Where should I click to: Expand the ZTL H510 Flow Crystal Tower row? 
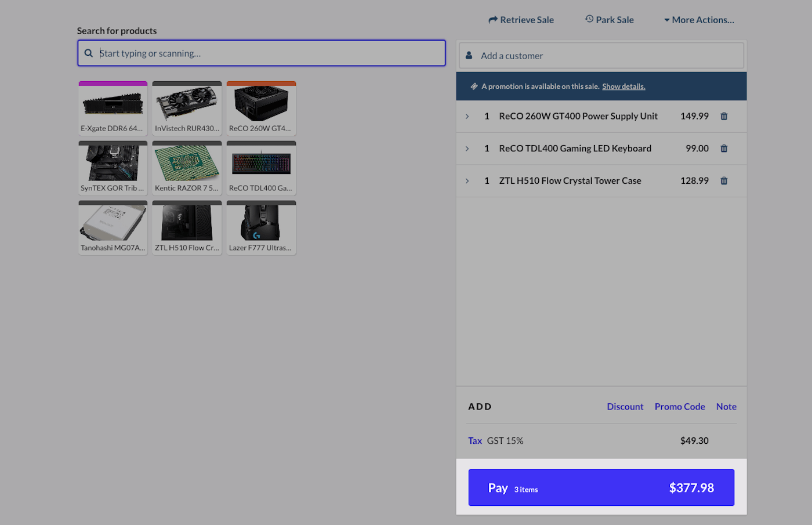point(467,181)
